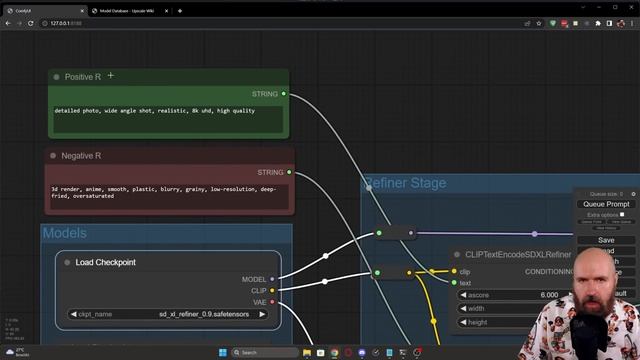Click the purple link midpoint dot on MODEL wire
The image size is (640, 360).
(534, 234)
